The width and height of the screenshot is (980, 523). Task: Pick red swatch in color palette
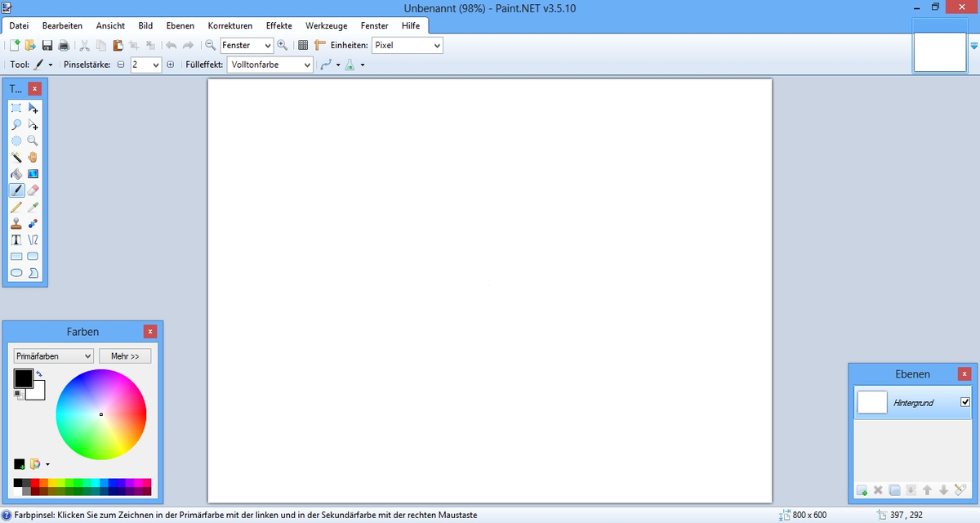pyautogui.click(x=35, y=483)
